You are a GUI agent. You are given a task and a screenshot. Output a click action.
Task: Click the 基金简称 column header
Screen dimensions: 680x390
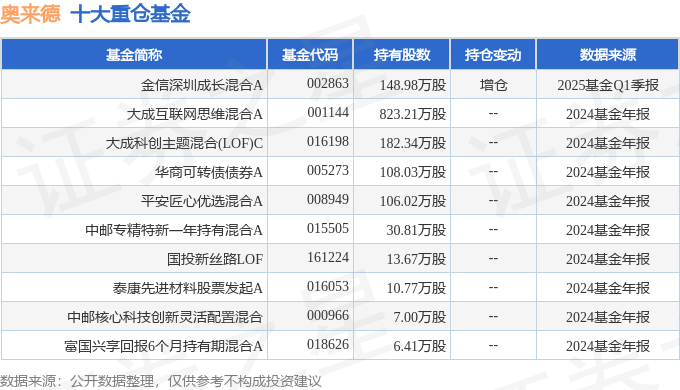tap(134, 55)
